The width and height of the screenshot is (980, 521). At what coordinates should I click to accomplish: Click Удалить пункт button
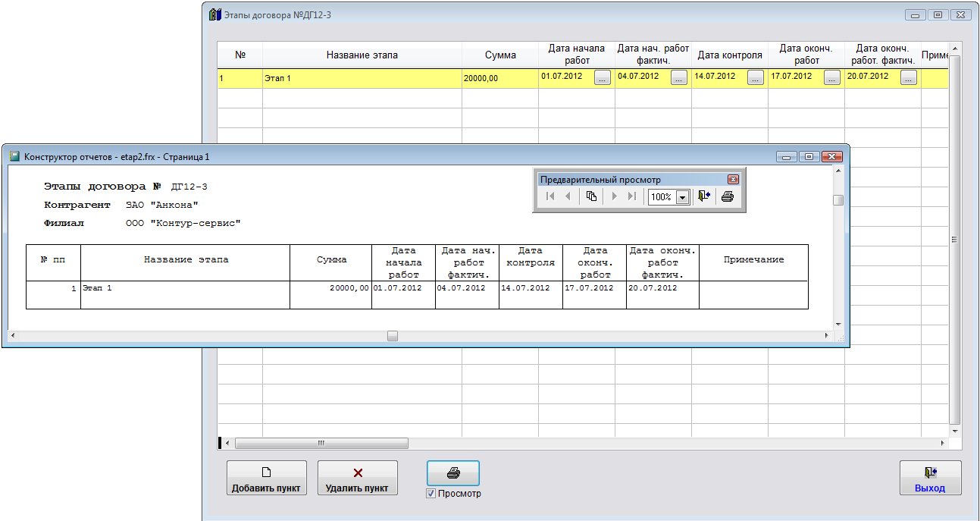(x=357, y=478)
